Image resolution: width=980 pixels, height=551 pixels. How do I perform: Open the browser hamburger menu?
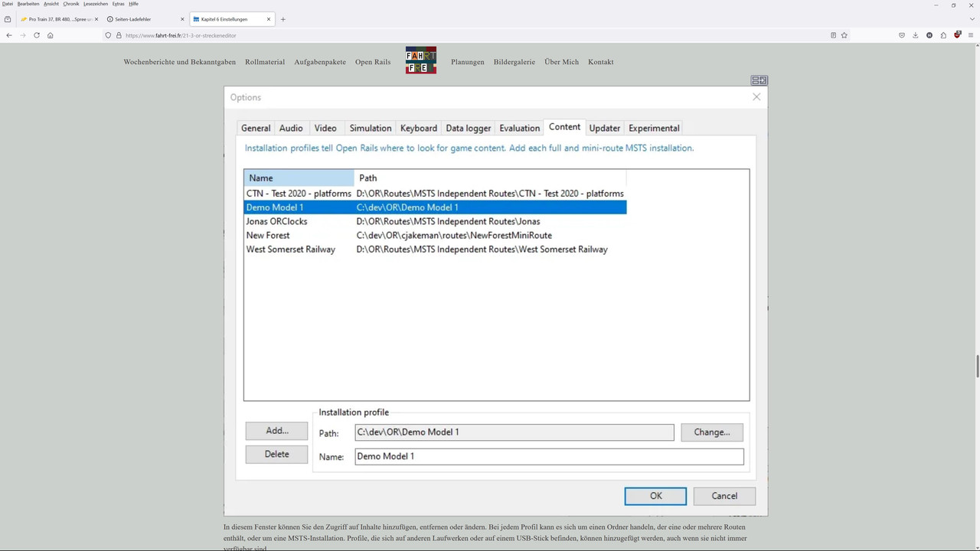pyautogui.click(x=971, y=35)
